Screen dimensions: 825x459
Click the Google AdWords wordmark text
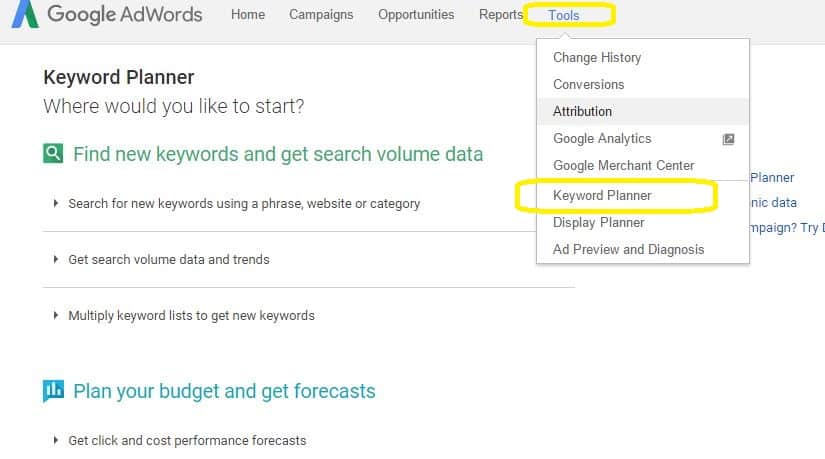125,14
